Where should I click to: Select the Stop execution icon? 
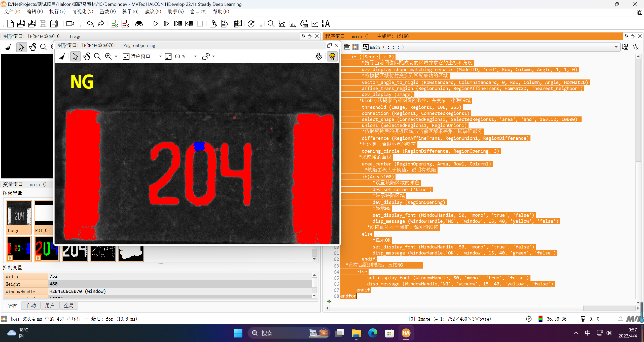[x=200, y=24]
